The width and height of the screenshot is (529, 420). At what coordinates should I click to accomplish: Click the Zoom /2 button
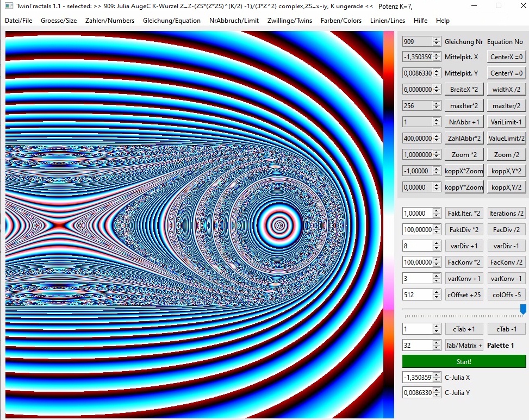pos(506,154)
